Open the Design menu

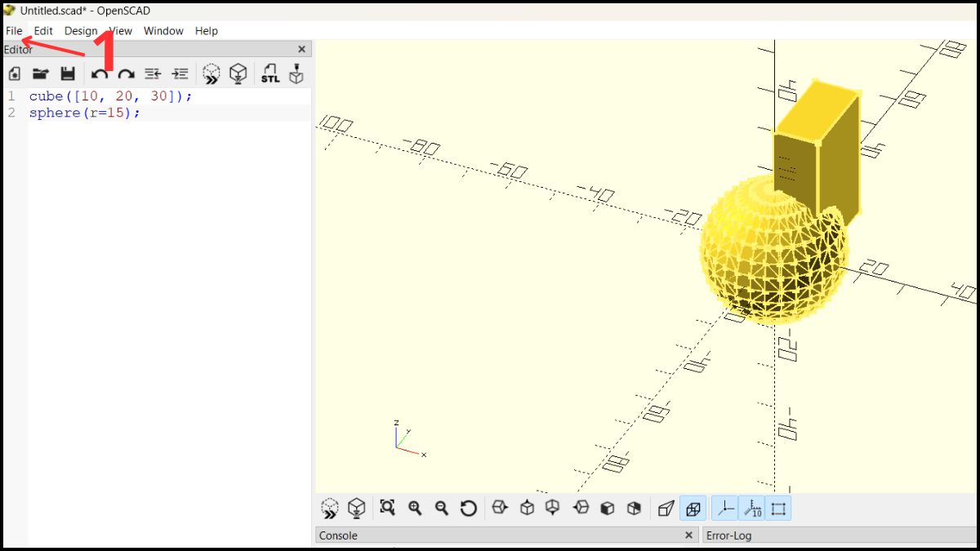(81, 31)
